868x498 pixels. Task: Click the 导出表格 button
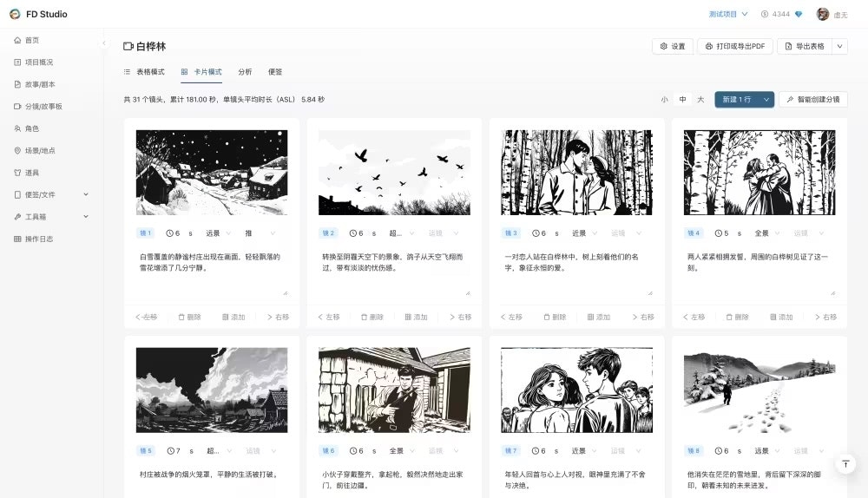pos(805,47)
